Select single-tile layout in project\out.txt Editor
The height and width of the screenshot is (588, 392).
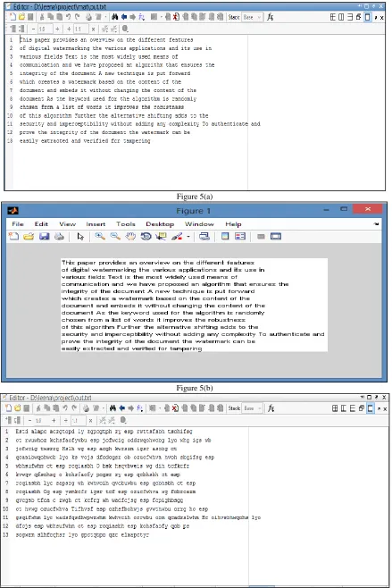tap(335, 408)
